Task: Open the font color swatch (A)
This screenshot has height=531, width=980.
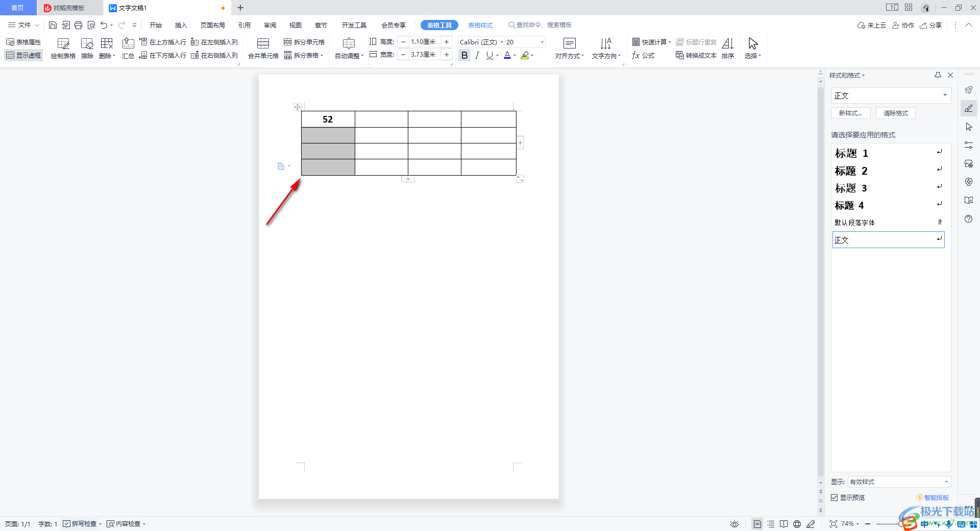Action: (x=507, y=55)
